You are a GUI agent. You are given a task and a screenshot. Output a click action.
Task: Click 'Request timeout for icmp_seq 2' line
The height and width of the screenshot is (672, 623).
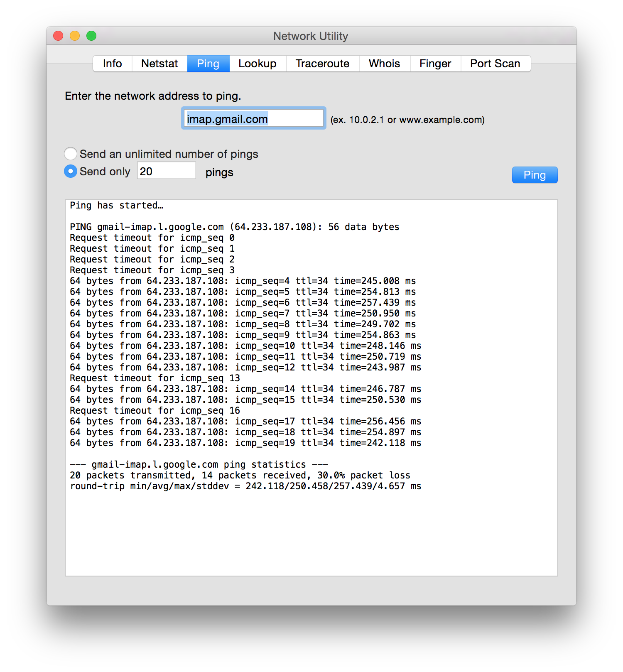[x=152, y=259]
